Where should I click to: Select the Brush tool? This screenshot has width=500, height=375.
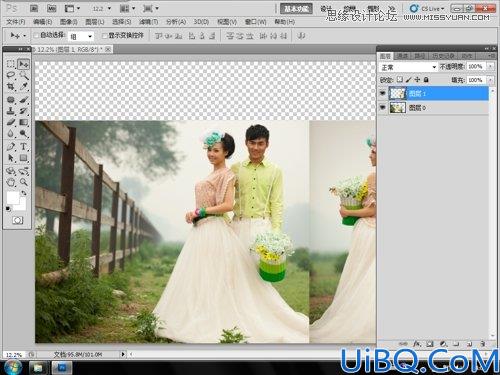click(23, 99)
